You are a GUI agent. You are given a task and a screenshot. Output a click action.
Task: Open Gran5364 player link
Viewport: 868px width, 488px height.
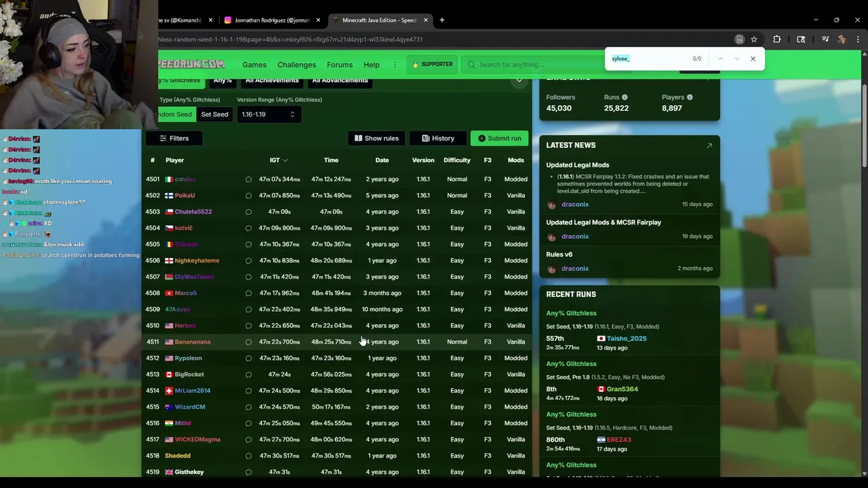623,390
